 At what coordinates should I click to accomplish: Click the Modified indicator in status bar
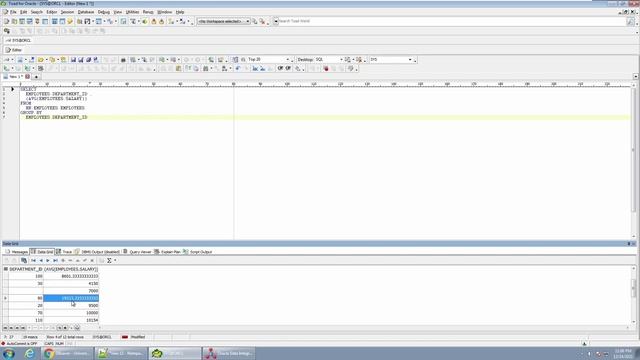[x=138, y=337]
